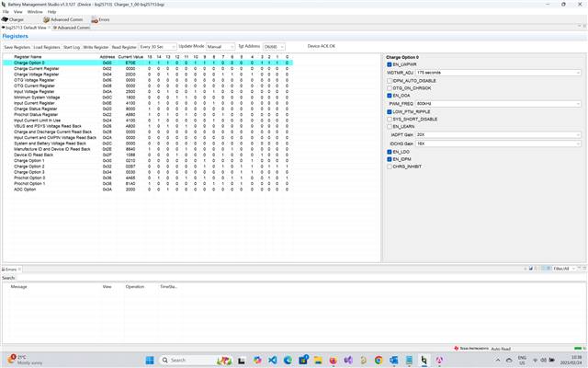
Task: Click the Windows taskbar Search box
Action: (x=195, y=360)
